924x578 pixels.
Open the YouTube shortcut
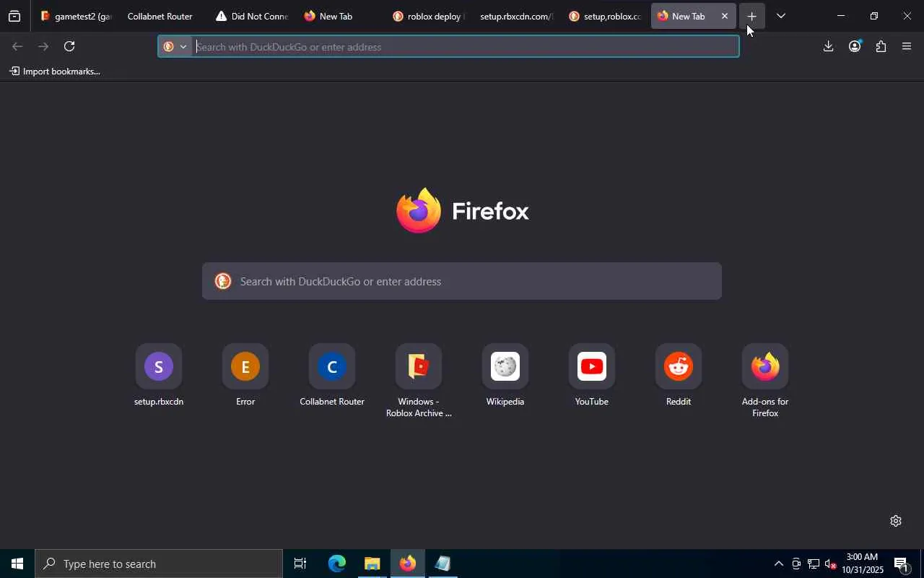[592, 376]
